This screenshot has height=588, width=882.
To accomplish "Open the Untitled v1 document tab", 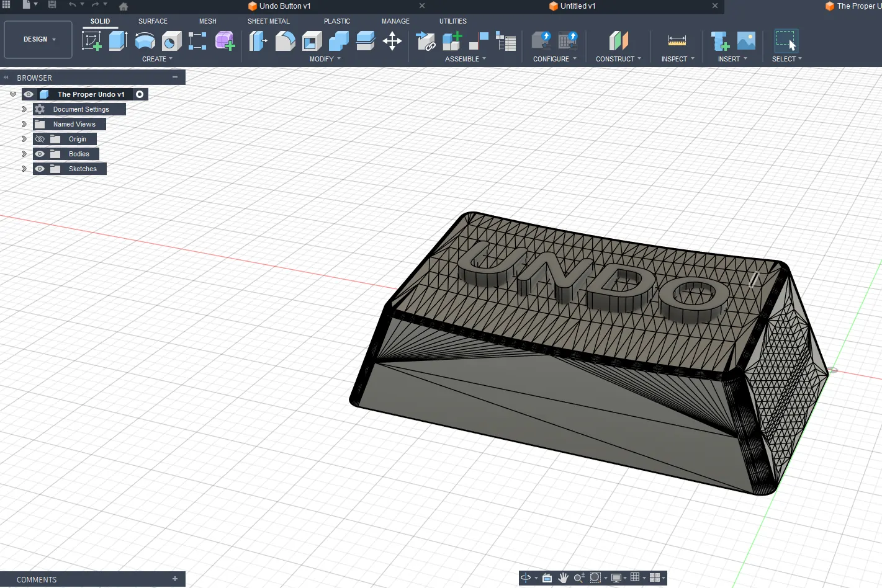I will [x=578, y=6].
